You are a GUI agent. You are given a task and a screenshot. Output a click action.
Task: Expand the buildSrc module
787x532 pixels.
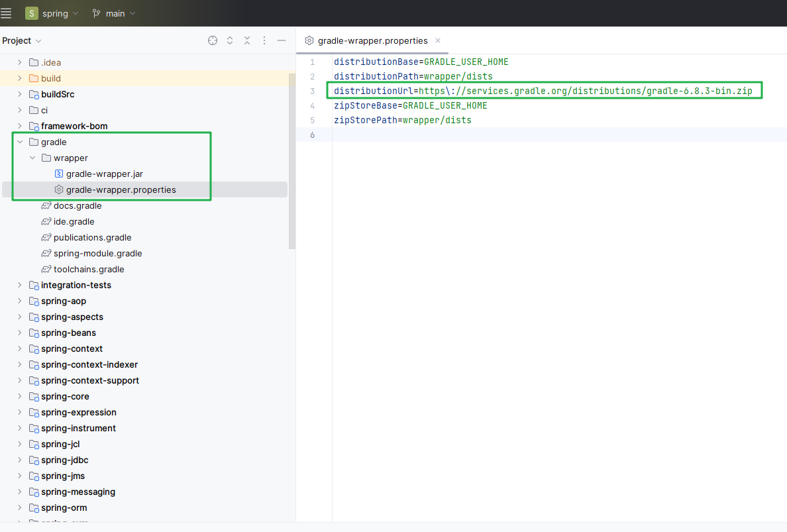[20, 94]
